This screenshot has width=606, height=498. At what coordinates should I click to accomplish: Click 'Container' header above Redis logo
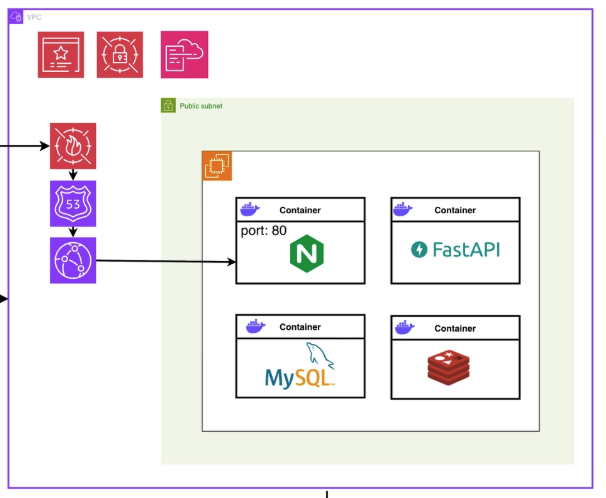tap(455, 328)
